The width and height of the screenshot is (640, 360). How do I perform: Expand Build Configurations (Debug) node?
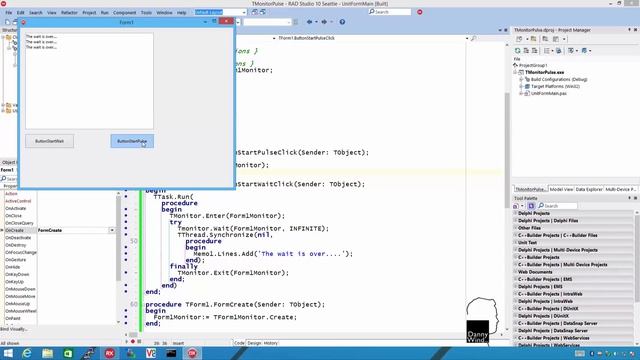[521, 79]
